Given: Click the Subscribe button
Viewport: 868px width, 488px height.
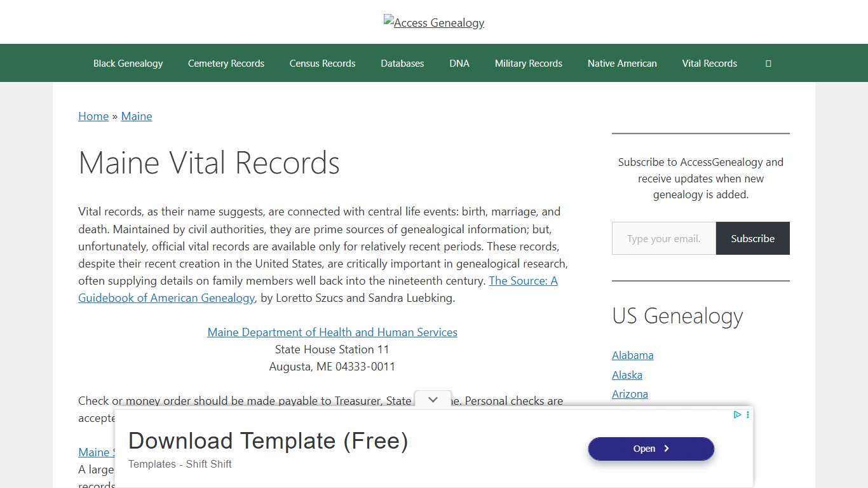Looking at the screenshot, I should coord(752,238).
